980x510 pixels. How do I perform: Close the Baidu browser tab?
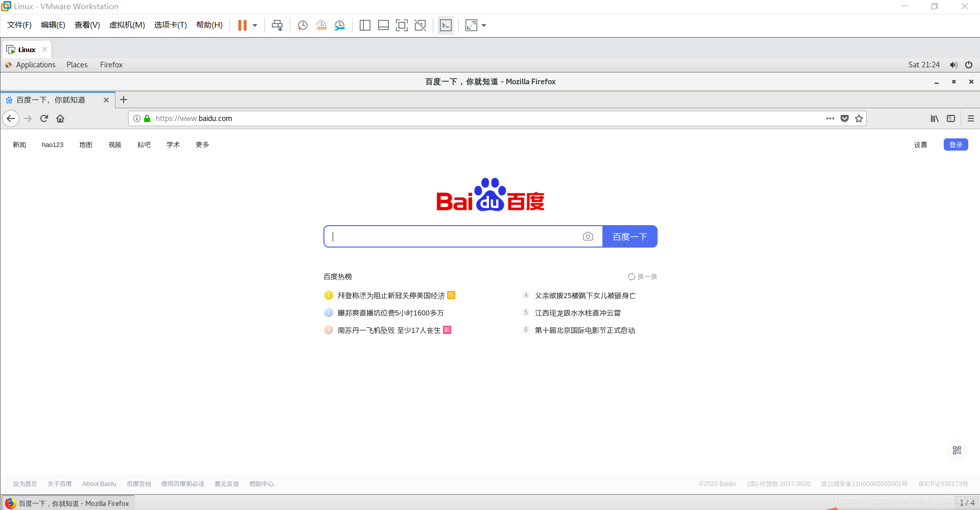click(106, 100)
